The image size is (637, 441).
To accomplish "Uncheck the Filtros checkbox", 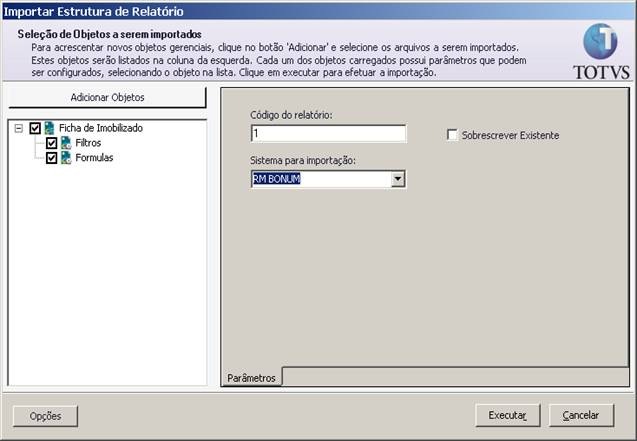I will pyautogui.click(x=52, y=143).
